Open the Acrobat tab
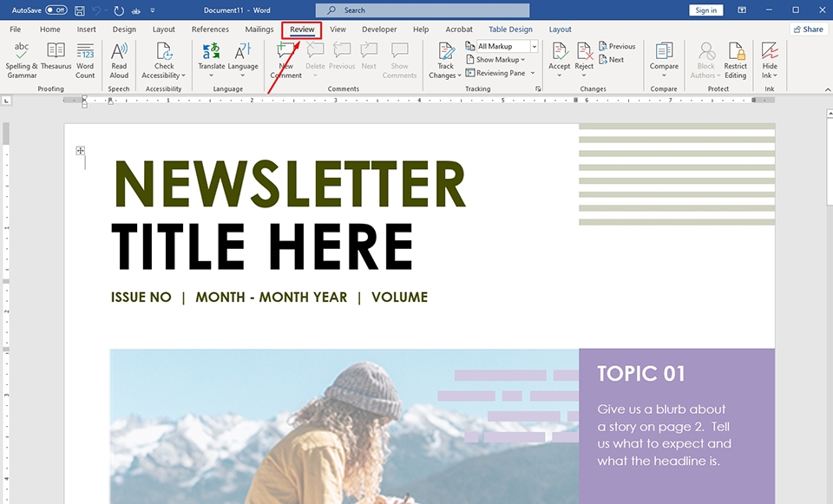The image size is (833, 504). coord(459,29)
